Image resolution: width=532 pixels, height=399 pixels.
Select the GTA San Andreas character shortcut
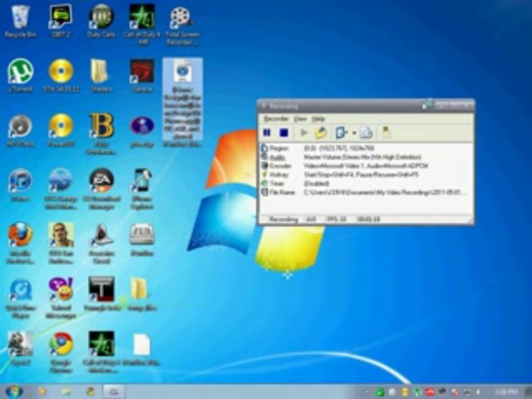[x=61, y=243]
